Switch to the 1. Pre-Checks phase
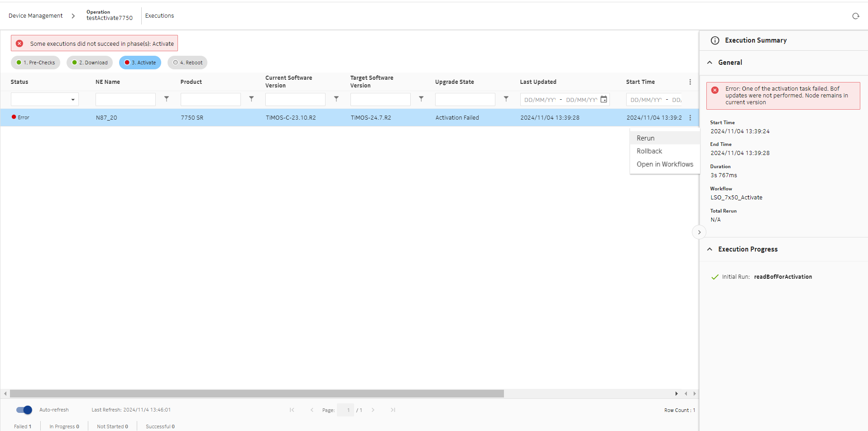The width and height of the screenshot is (868, 431). click(36, 63)
